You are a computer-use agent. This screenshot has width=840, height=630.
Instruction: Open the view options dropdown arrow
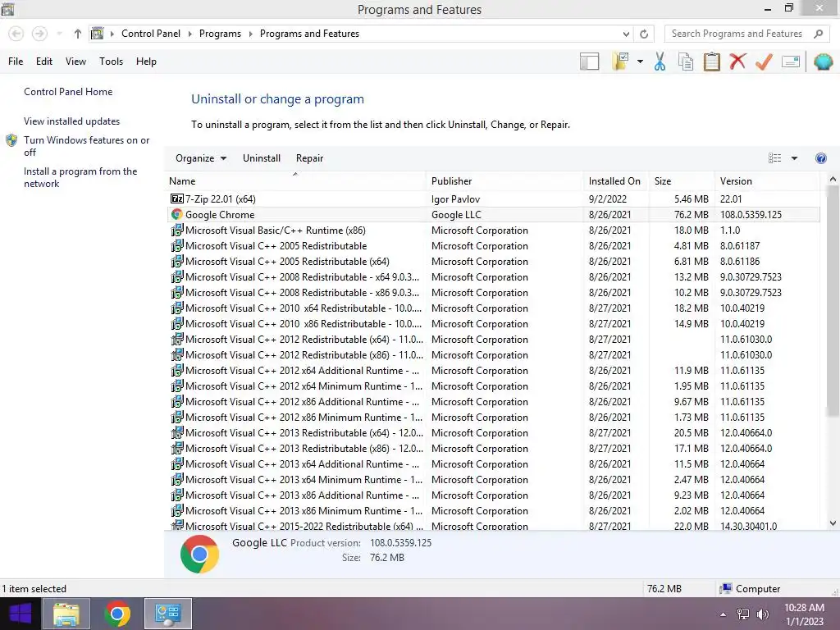(794, 158)
